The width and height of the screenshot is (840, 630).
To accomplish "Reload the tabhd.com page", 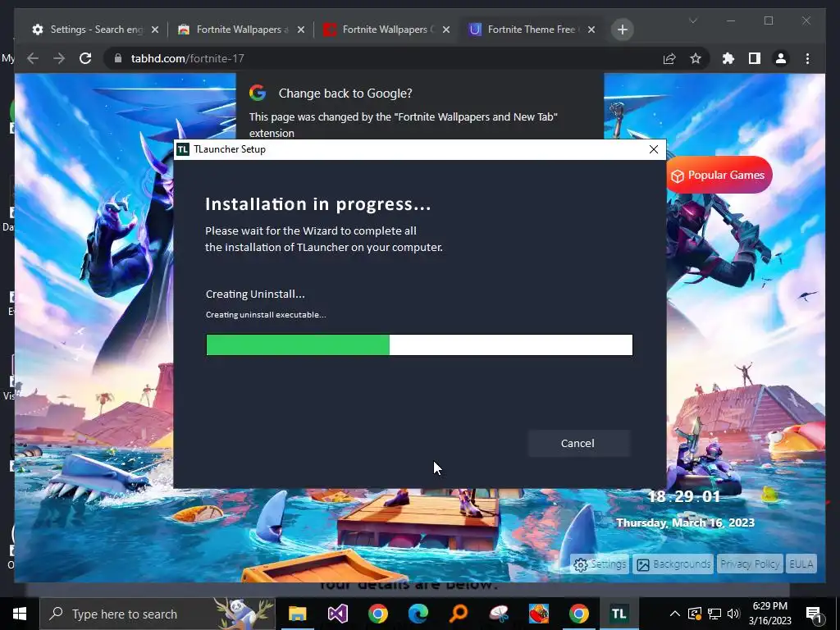I will point(85,58).
